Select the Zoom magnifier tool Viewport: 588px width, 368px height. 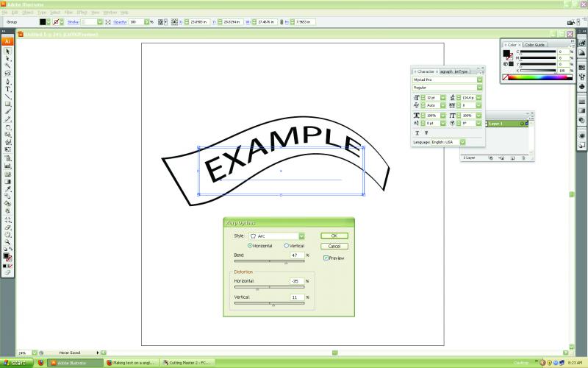click(x=7, y=242)
